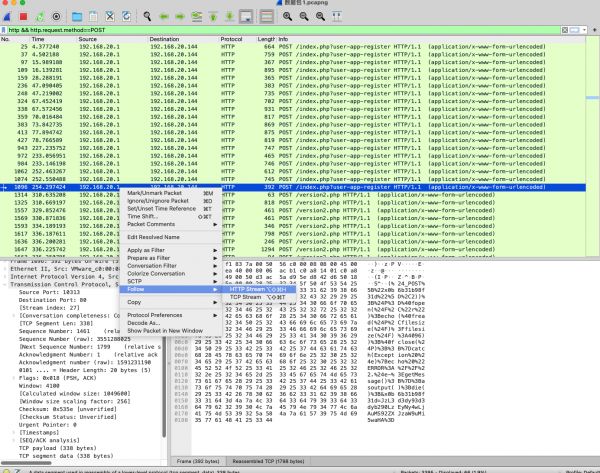
Task: Expand the Packet Comments submenu
Action: click(171, 224)
